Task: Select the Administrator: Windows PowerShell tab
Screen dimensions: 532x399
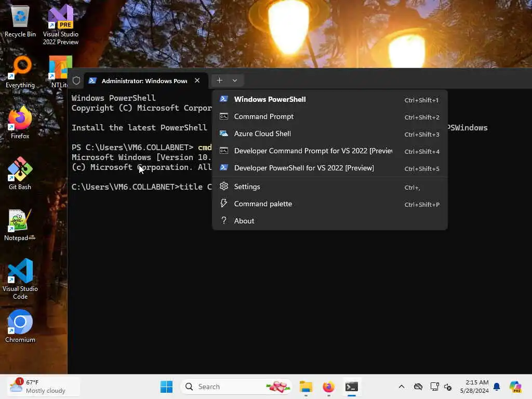Action: pyautogui.click(x=146, y=81)
